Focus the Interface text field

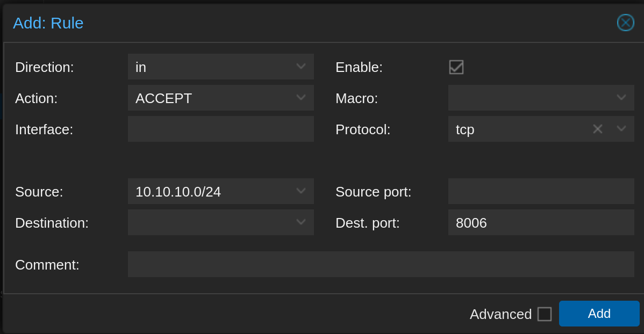tap(221, 129)
